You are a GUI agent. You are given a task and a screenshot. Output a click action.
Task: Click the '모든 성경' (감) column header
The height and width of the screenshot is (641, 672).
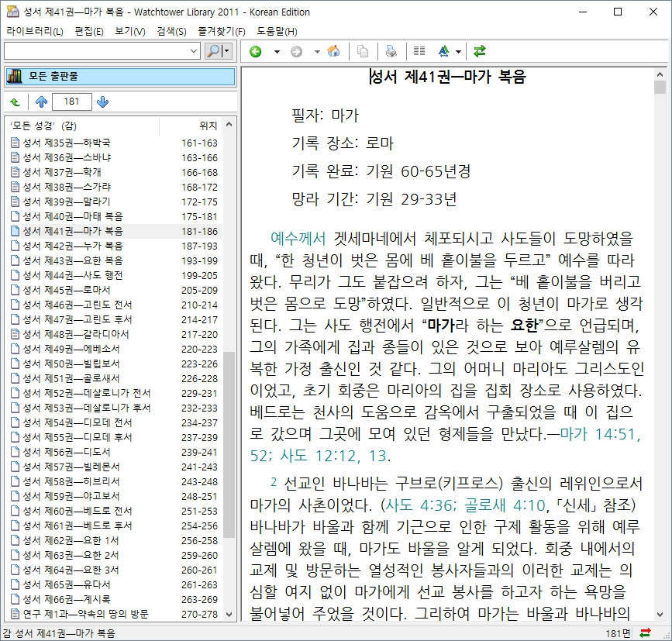82,126
